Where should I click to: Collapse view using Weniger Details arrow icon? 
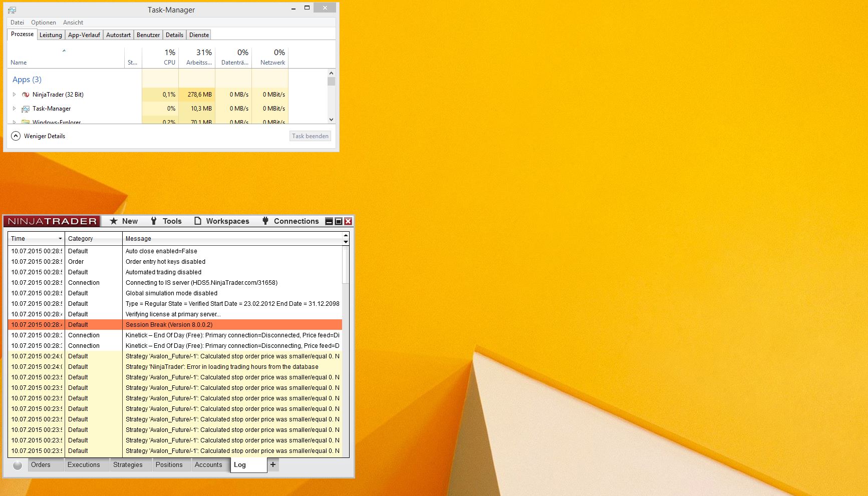[16, 136]
